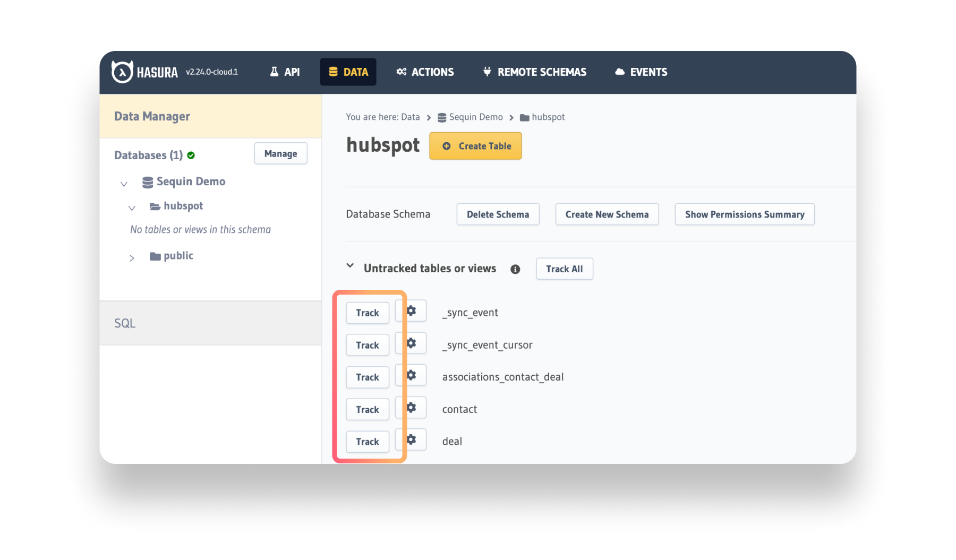Select hubspot schema in sidebar

(x=176, y=206)
